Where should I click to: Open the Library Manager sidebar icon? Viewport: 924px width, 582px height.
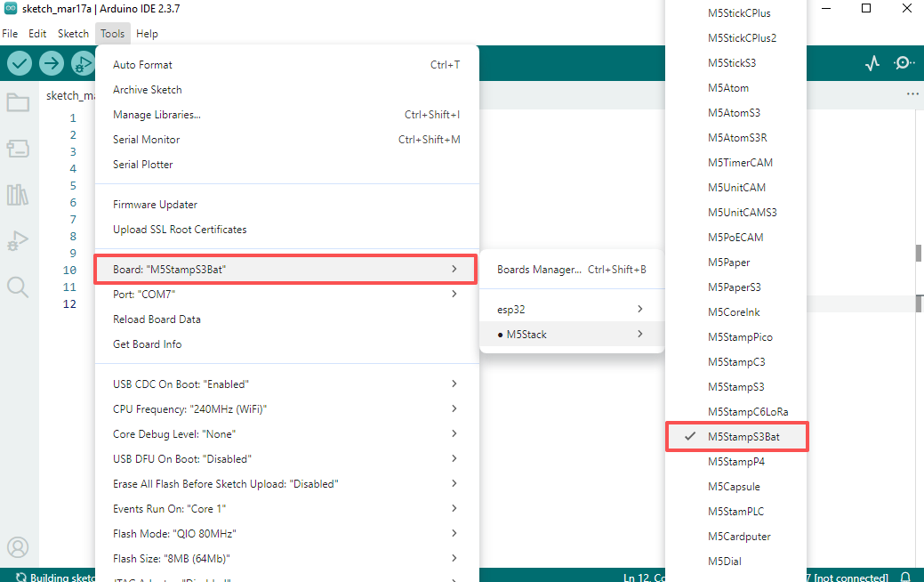point(18,195)
